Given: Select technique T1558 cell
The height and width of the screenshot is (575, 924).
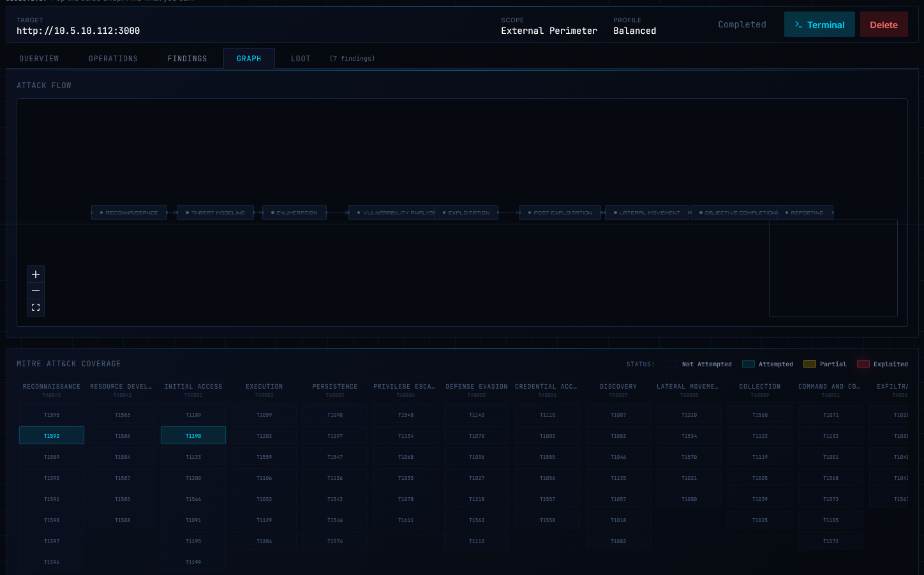Looking at the screenshot, I should pos(548,519).
